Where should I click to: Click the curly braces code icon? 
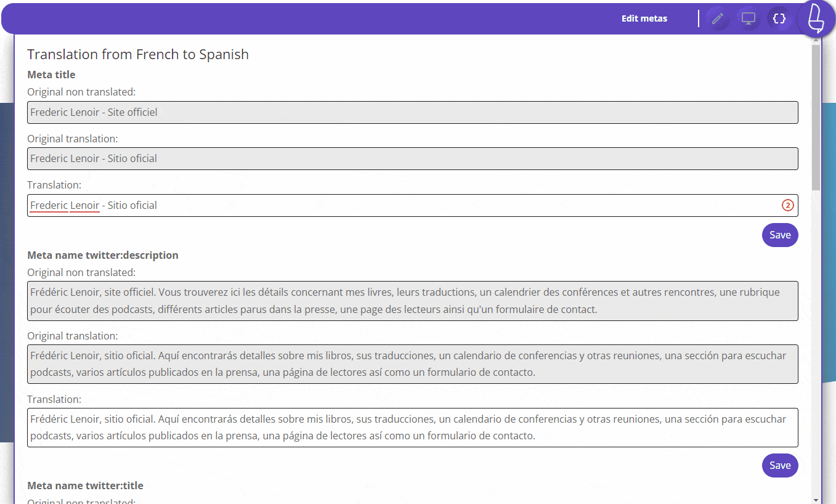click(779, 18)
